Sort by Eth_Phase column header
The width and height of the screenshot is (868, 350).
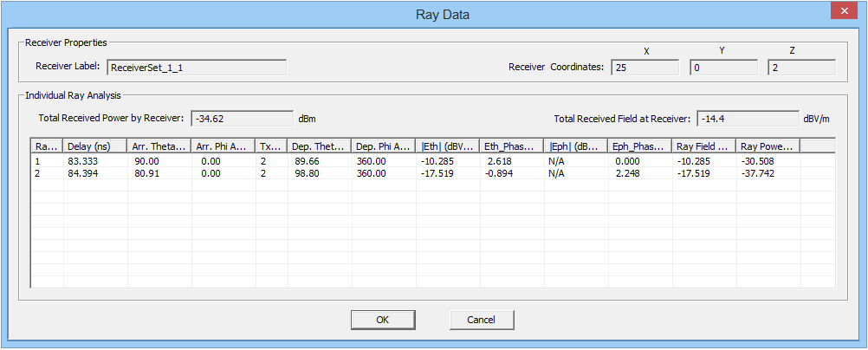click(512, 146)
